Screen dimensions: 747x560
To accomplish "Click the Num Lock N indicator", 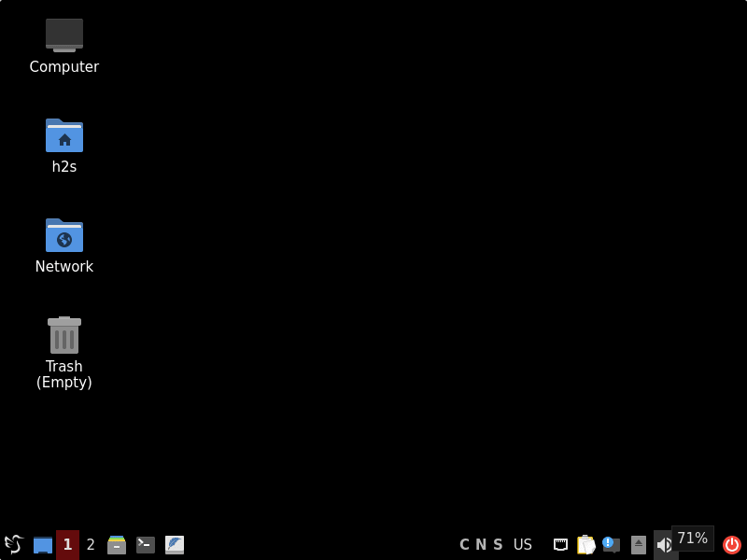I will 480,544.
